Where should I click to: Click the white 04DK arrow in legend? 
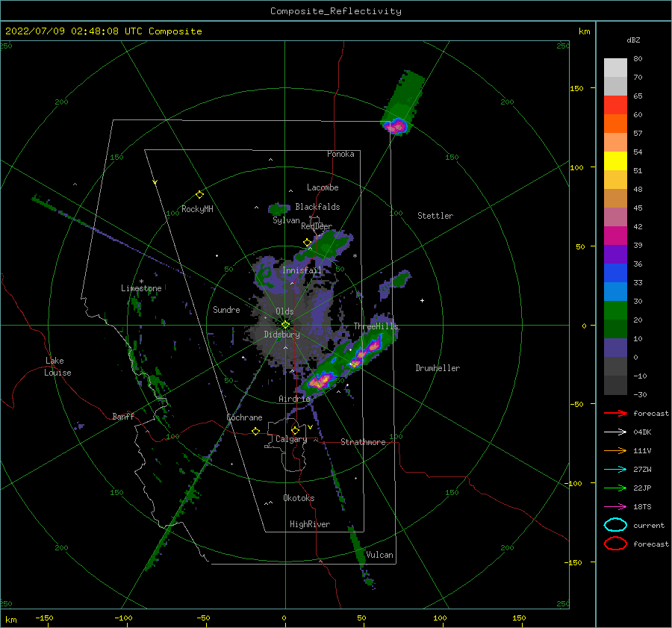615,432
